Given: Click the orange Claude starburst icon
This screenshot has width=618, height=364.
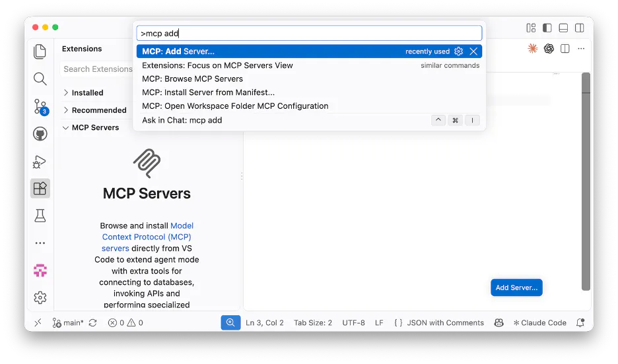Looking at the screenshot, I should tap(532, 48).
